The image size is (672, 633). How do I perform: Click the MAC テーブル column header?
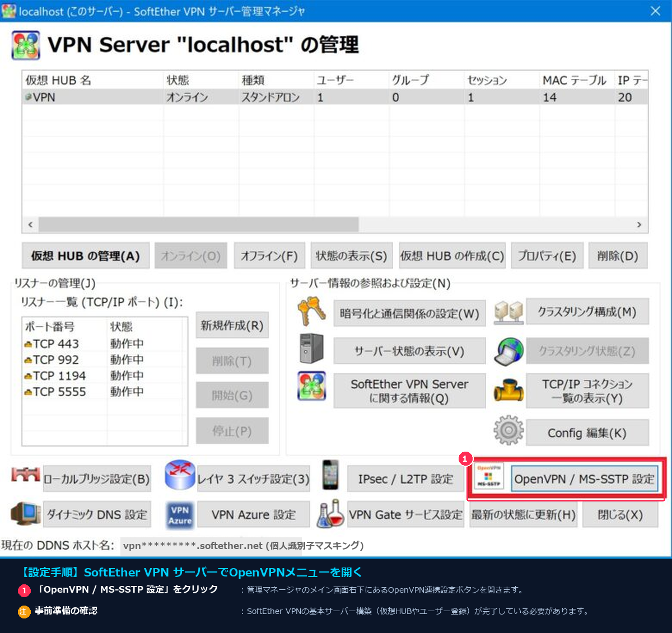[x=577, y=80]
